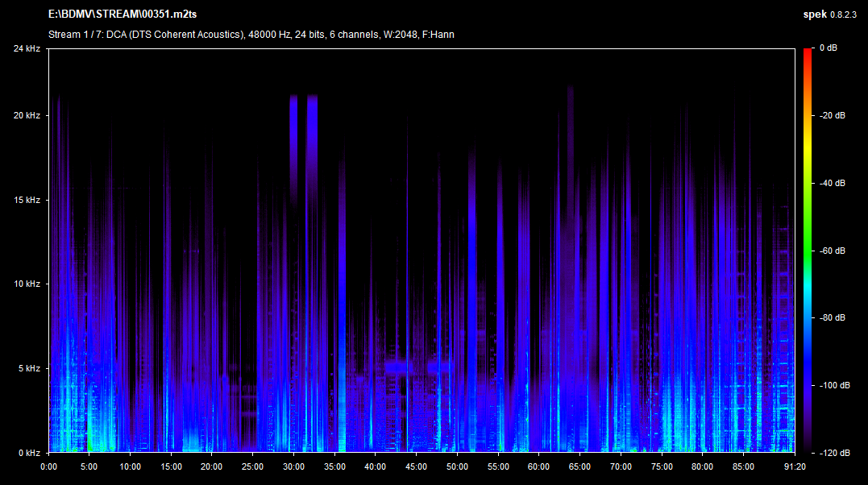Viewport: 868px width, 485px height.
Task: Select the 75:00 time axis marker
Action: (x=661, y=466)
